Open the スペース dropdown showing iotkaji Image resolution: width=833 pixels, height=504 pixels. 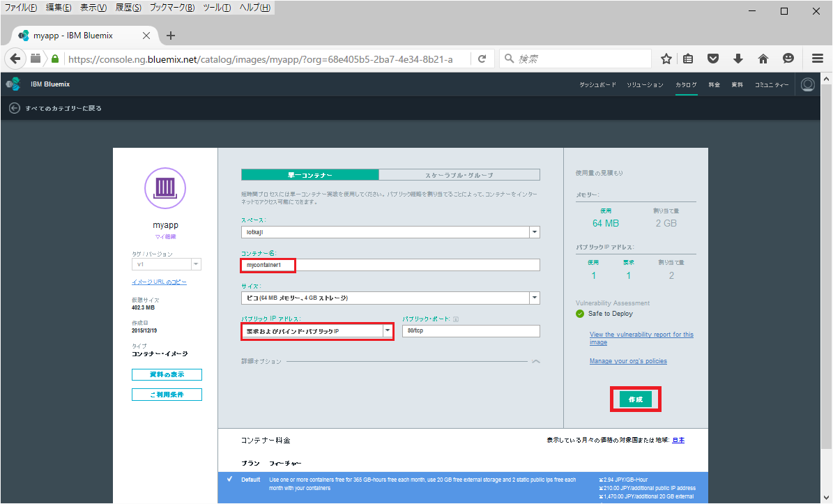click(390, 232)
